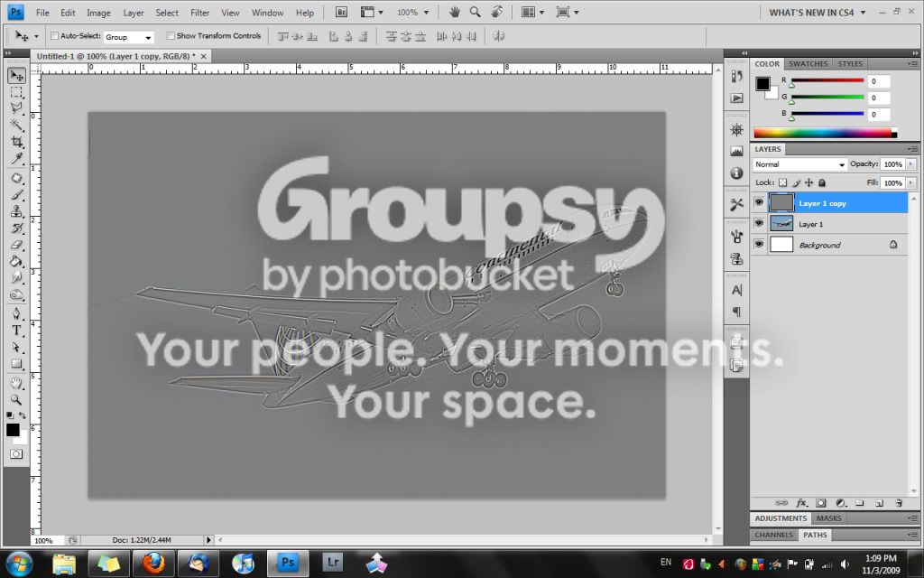Enable Show Transform Controls checkbox

(171, 36)
